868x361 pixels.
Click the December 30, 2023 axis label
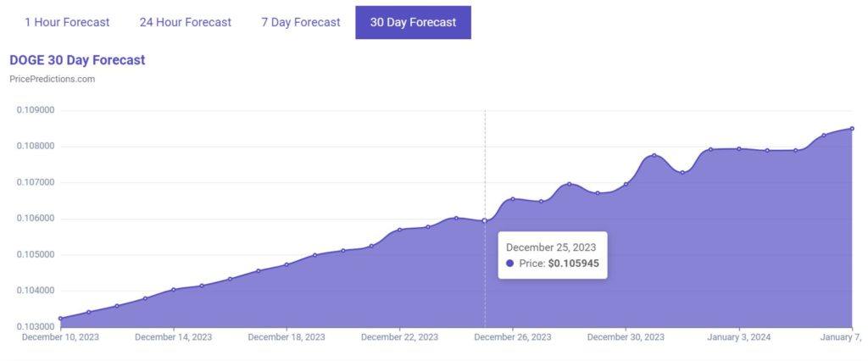coord(626,337)
